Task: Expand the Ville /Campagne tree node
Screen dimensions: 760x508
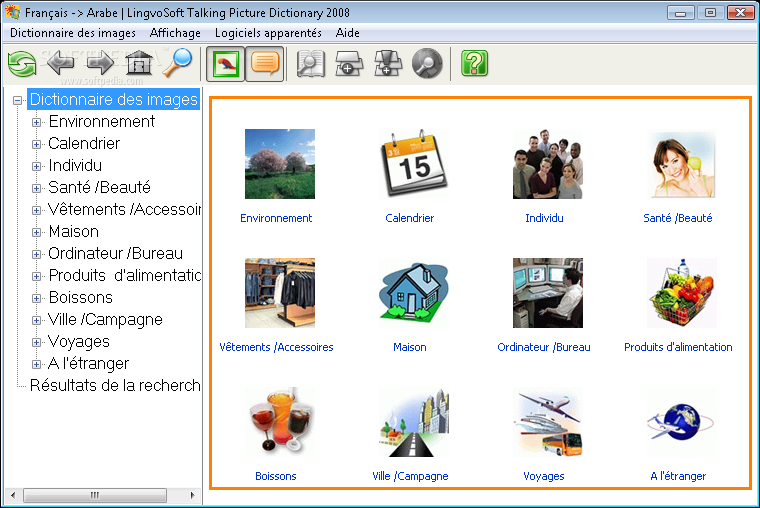Action: pyautogui.click(x=36, y=320)
